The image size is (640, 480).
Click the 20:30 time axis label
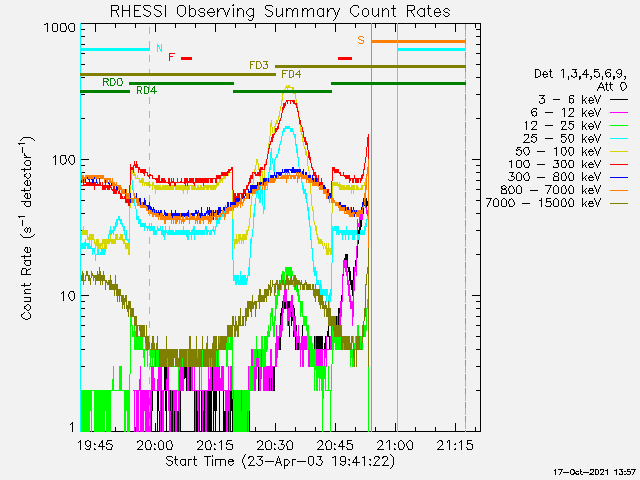click(275, 445)
